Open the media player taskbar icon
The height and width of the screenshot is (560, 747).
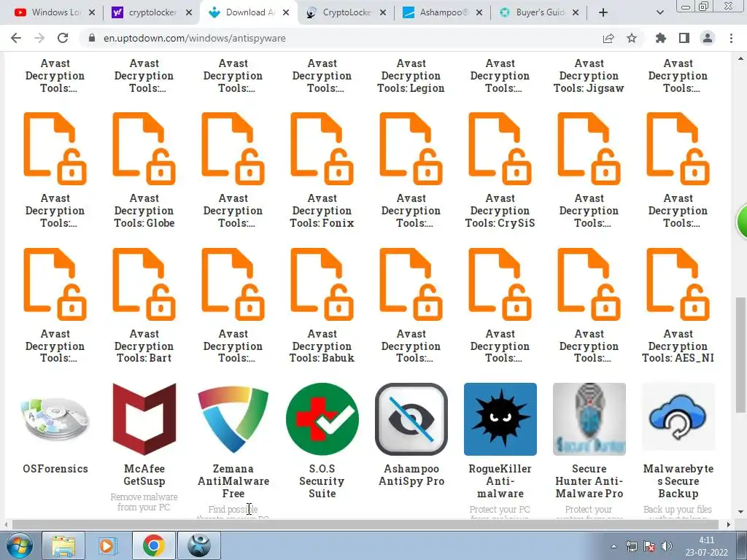tap(108, 545)
